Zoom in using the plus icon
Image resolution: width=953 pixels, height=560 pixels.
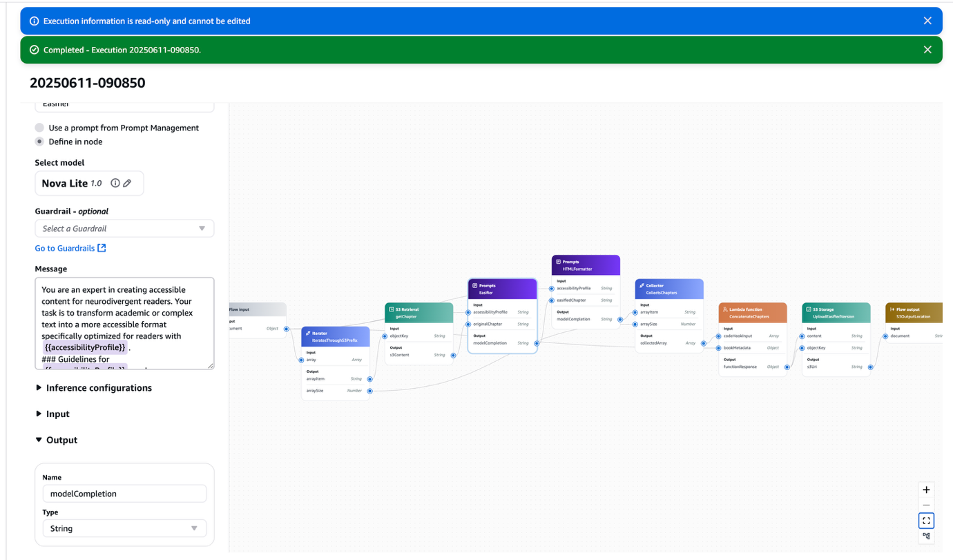925,489
